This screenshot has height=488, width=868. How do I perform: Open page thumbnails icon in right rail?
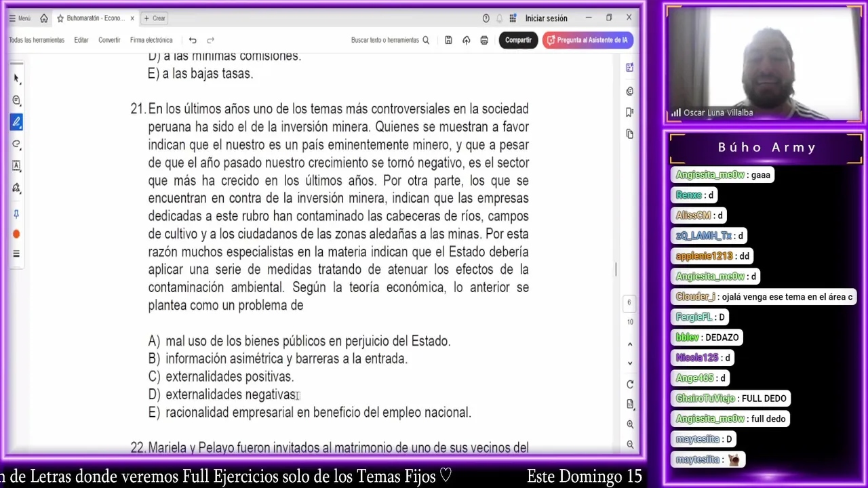[x=630, y=134]
